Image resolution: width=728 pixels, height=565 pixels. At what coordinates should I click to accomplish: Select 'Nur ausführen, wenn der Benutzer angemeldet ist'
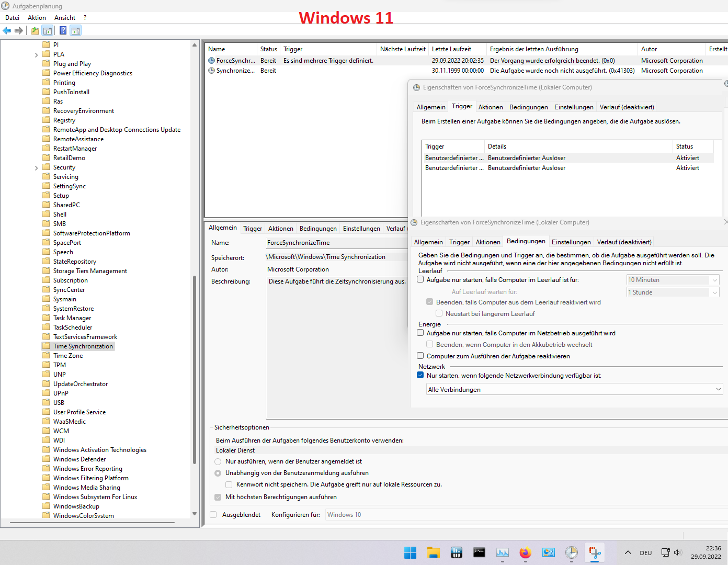[x=218, y=461]
